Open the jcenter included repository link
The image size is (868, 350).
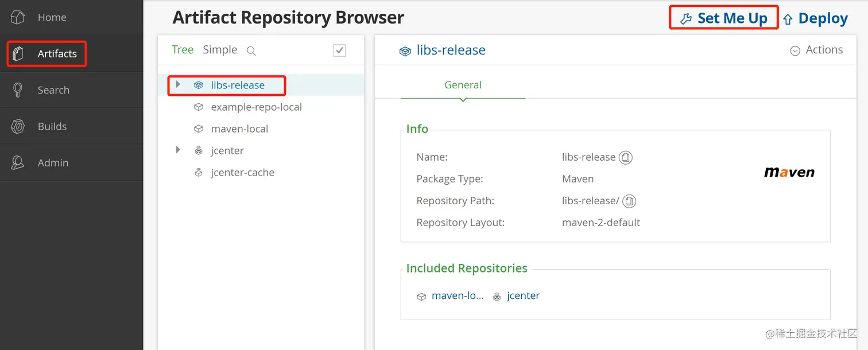[523, 296]
